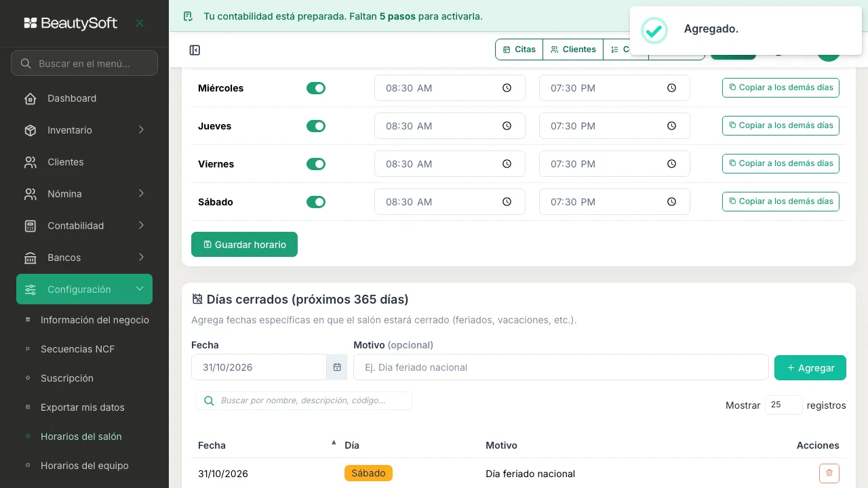Click the green checkmark in Agregado toast
868x488 pixels.
654,30
